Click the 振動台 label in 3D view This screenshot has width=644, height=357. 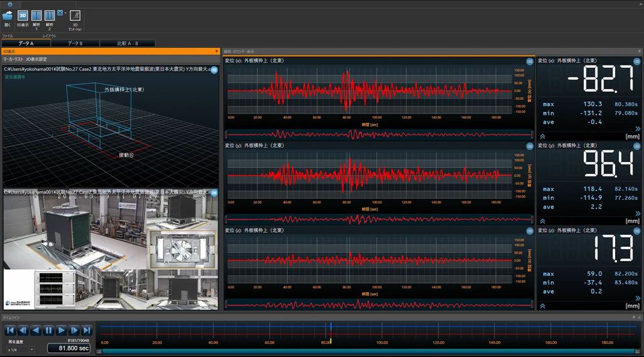coord(126,155)
